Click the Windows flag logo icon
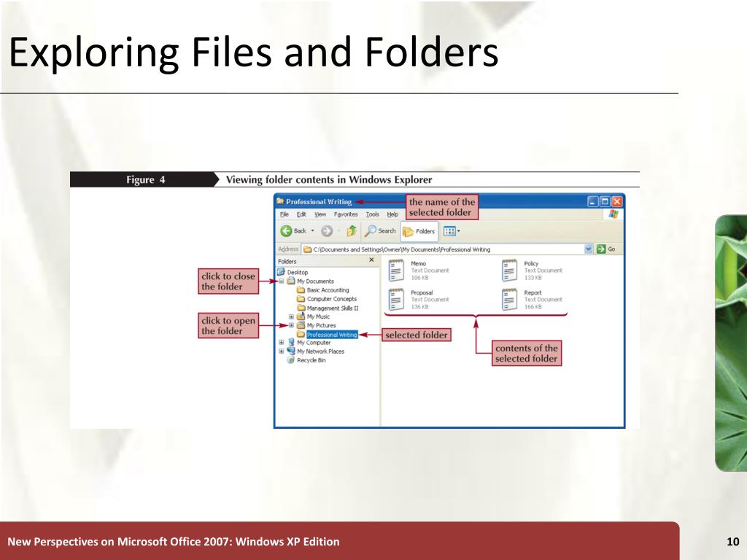 pyautogui.click(x=614, y=214)
